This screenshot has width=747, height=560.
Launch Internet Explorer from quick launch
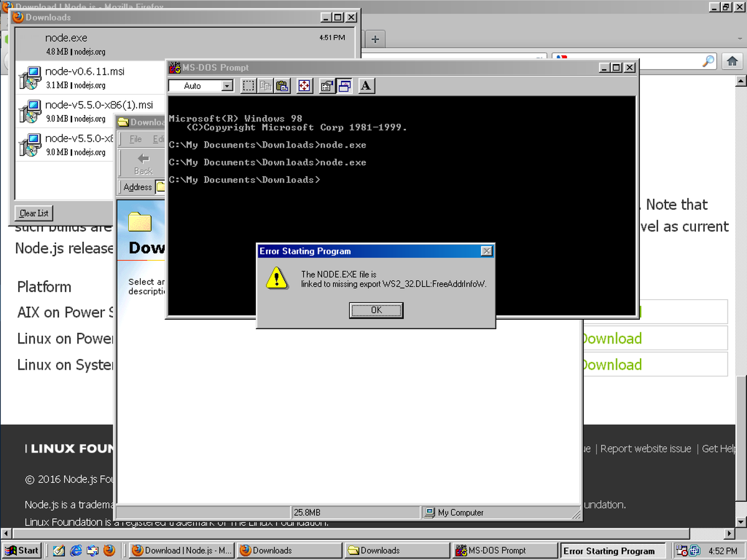(x=76, y=550)
